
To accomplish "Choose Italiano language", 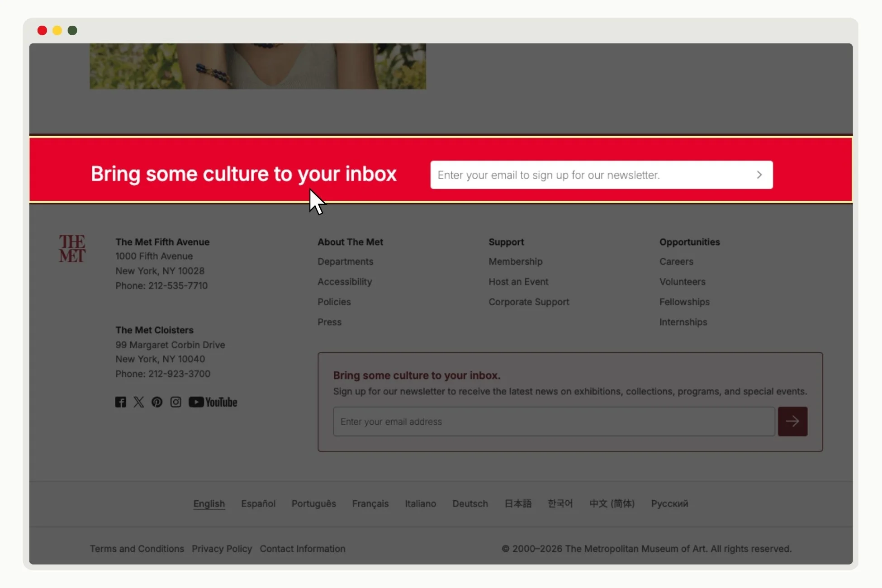I will [x=421, y=503].
